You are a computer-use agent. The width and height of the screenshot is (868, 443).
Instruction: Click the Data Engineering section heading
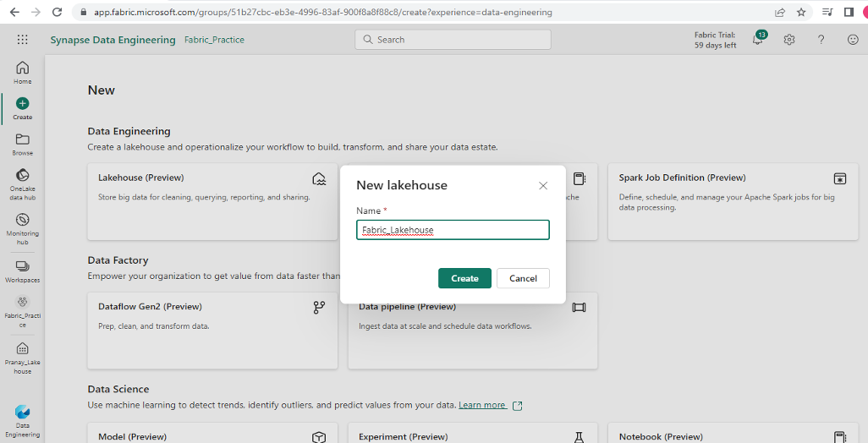click(x=129, y=131)
